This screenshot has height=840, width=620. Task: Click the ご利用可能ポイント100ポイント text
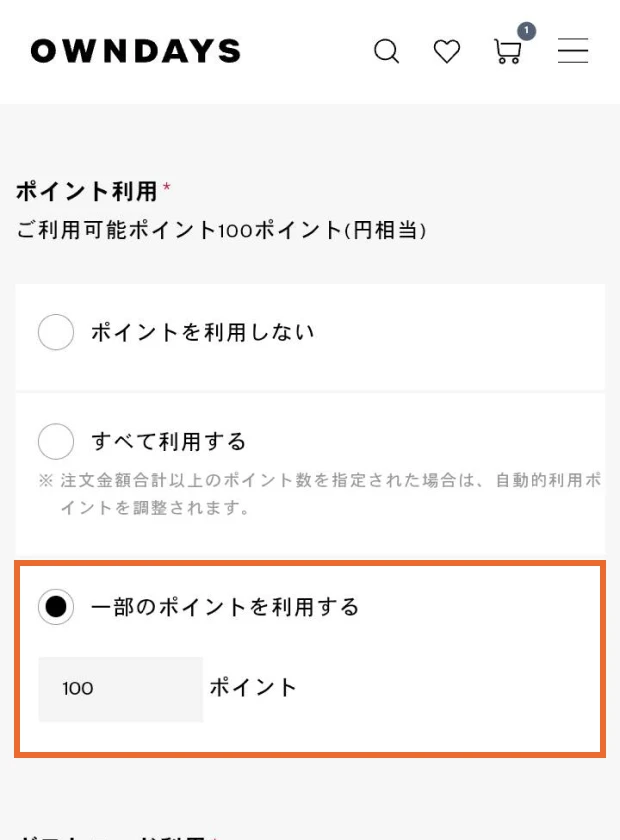[222, 231]
